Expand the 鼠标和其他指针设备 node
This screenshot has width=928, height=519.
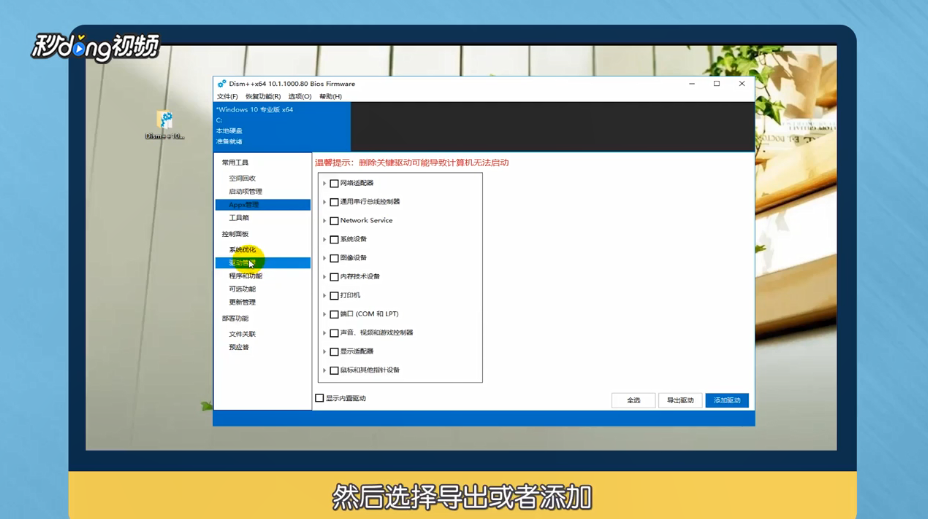pos(324,370)
